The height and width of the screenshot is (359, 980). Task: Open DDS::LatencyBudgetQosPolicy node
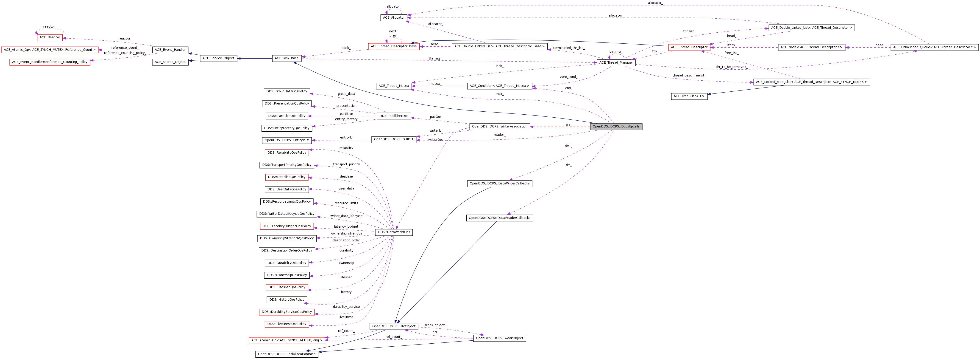coord(287,226)
